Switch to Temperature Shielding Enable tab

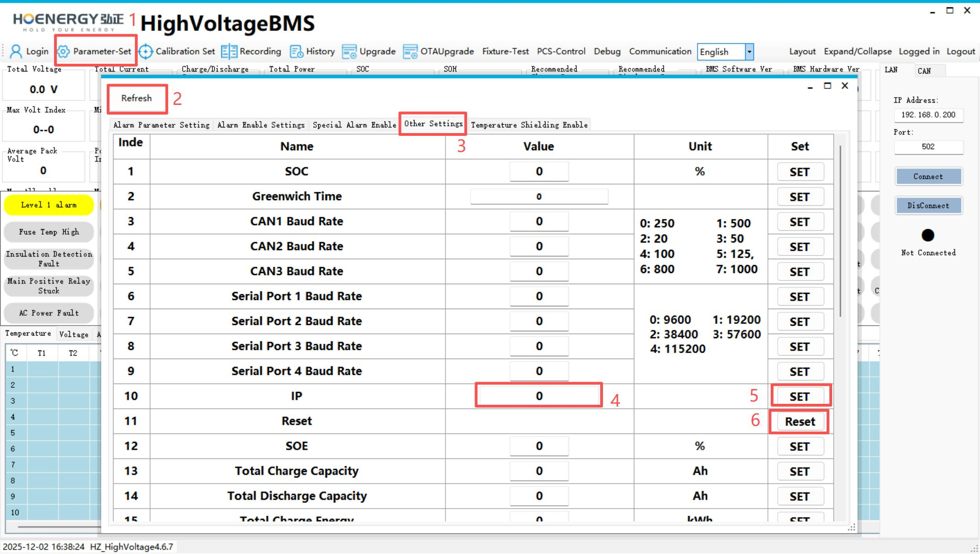530,125
